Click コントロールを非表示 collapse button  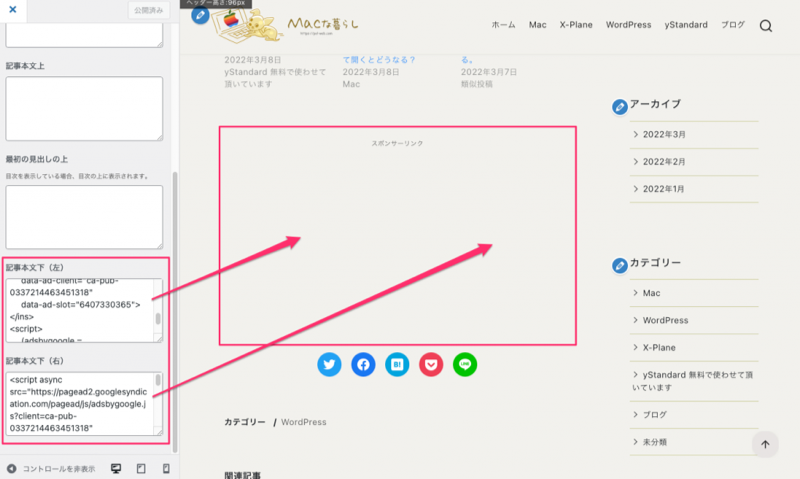[51, 469]
